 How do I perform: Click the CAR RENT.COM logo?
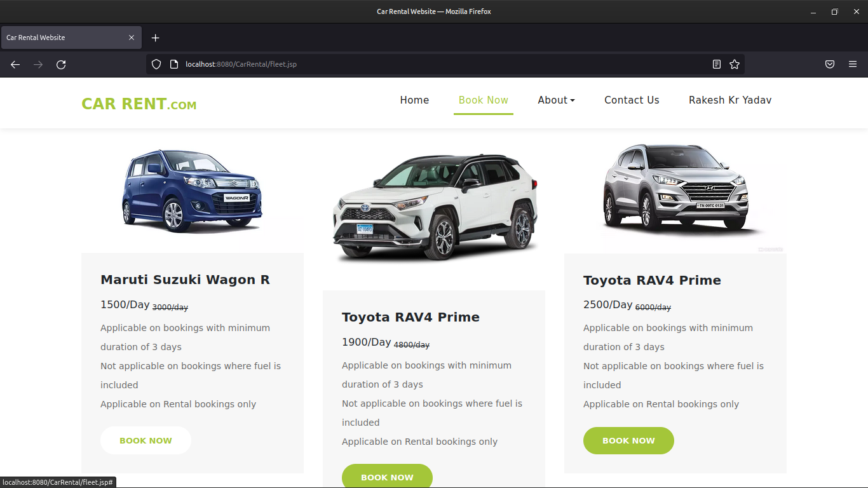coord(139,104)
